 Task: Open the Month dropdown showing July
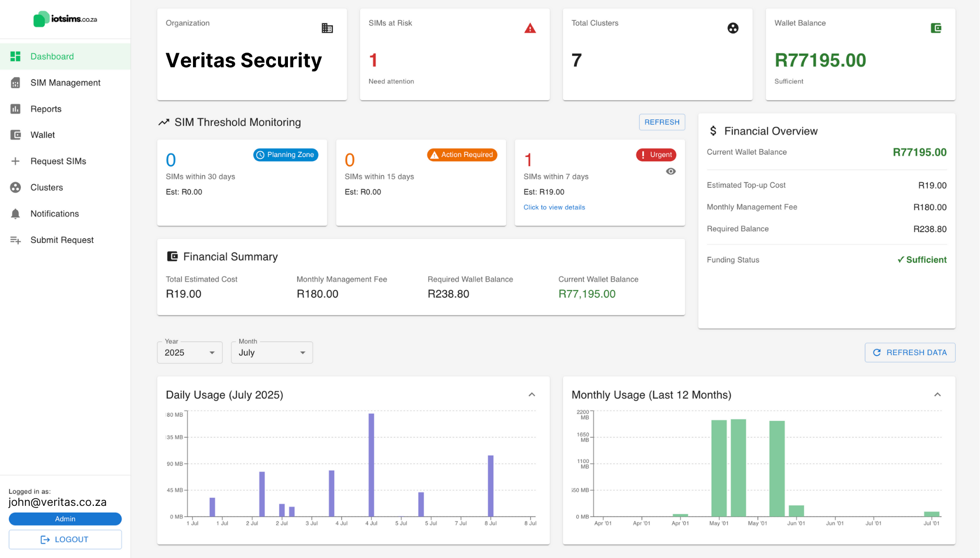coord(272,353)
